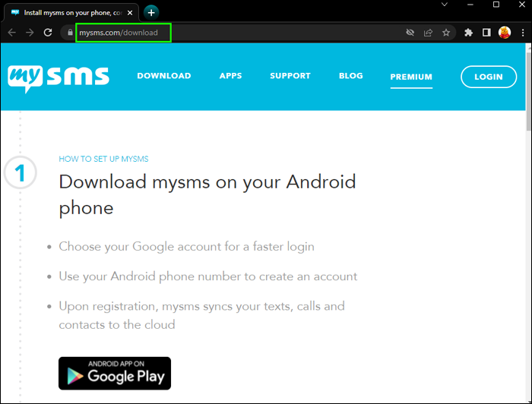Click 'Upon registration, mysms syncs your texts' bullet

click(x=202, y=315)
